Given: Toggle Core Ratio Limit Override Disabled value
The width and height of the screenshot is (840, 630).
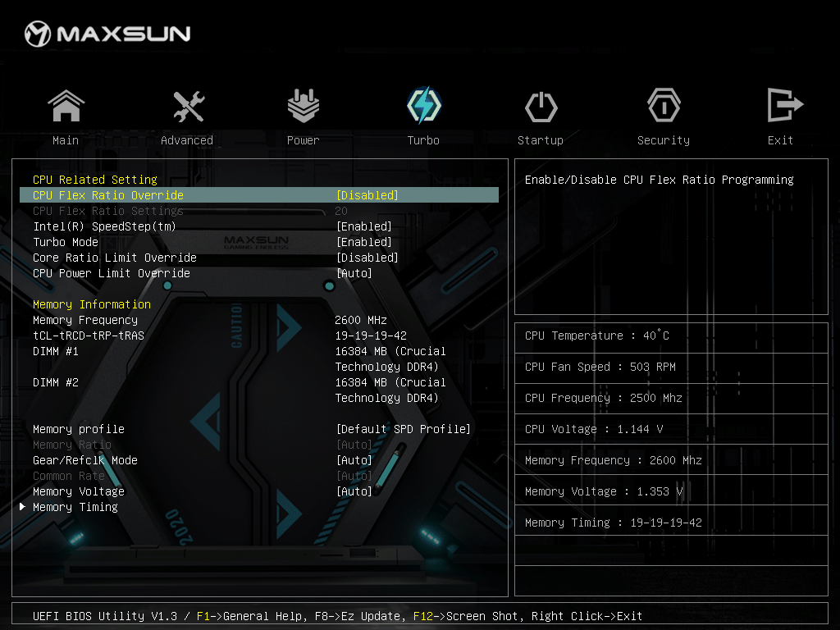Looking at the screenshot, I should pyautogui.click(x=367, y=258).
